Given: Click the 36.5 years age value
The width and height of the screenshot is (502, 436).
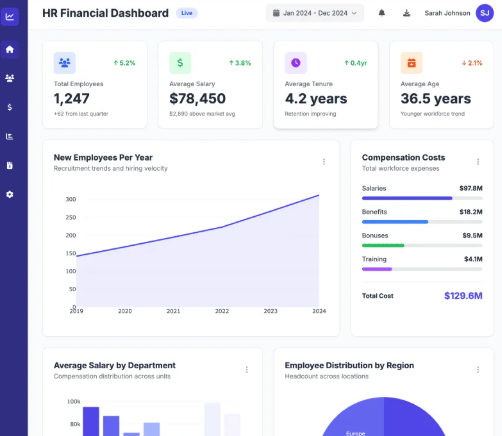Looking at the screenshot, I should click(x=436, y=98).
